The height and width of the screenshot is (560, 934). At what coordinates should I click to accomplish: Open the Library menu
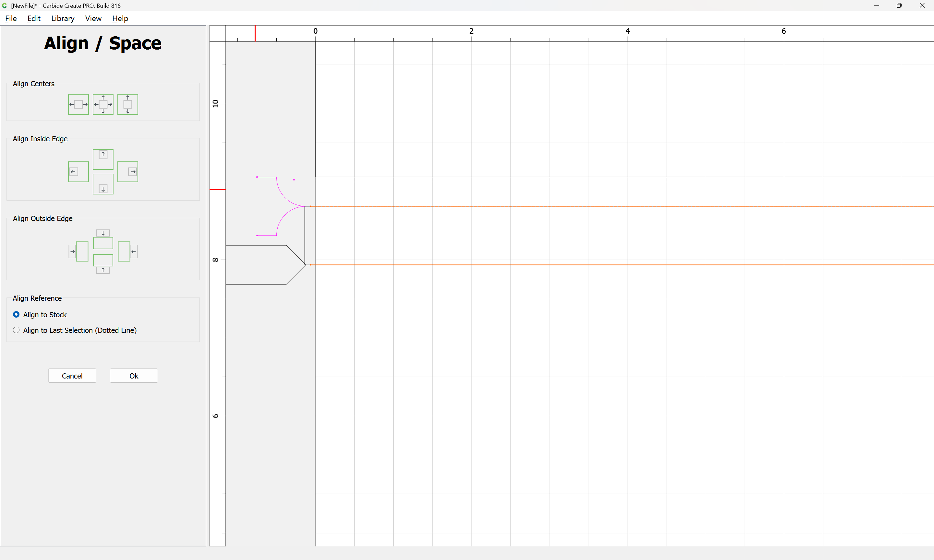pos(63,18)
